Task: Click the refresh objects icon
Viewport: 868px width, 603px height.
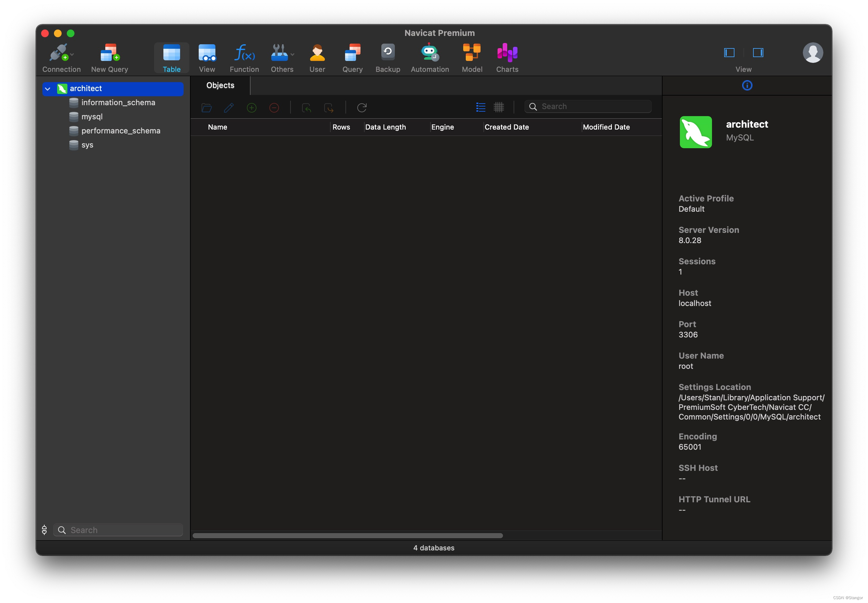Action: pyautogui.click(x=362, y=108)
